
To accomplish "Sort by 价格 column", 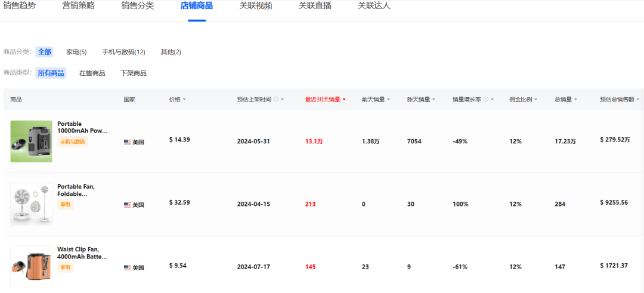I will 178,100.
